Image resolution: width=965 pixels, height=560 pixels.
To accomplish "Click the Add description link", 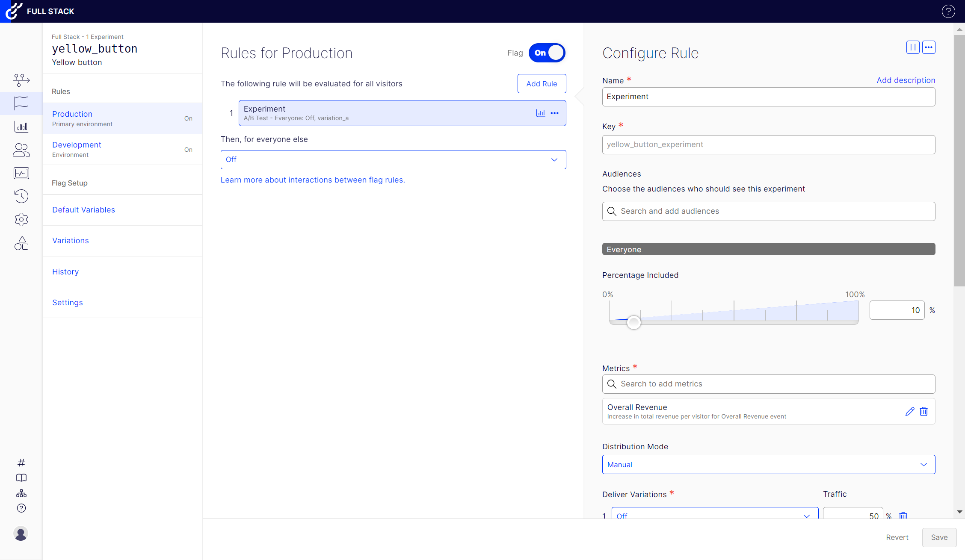I will coord(906,80).
